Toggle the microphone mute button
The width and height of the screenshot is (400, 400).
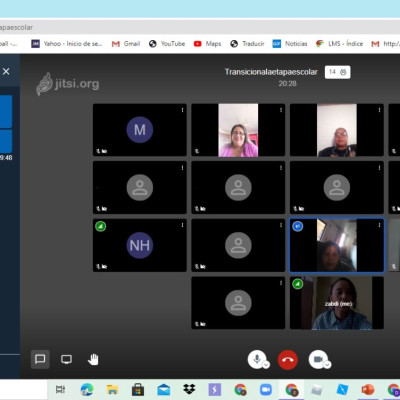pos(257,359)
